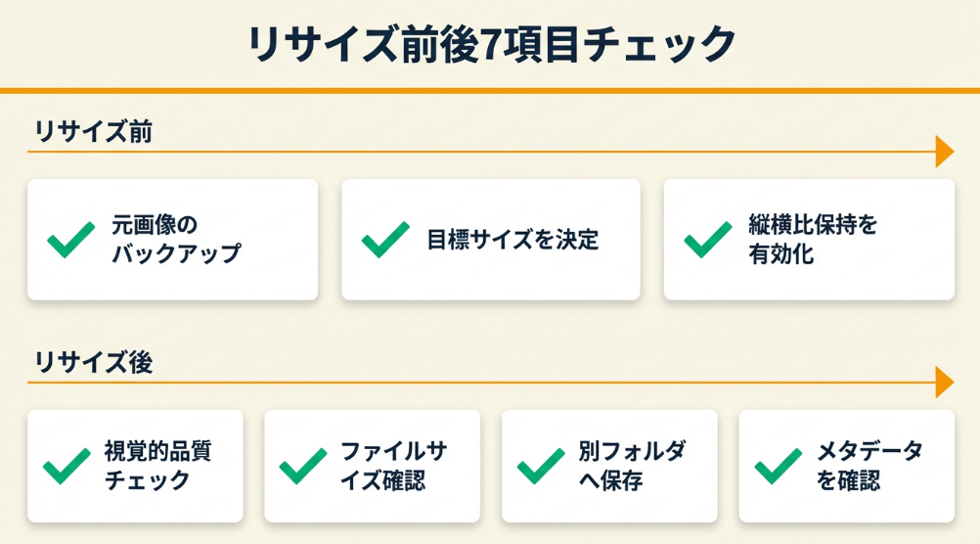Image resolution: width=980 pixels, height=544 pixels.
Task: Select the メタデータを確認 text
Action: 869,467
